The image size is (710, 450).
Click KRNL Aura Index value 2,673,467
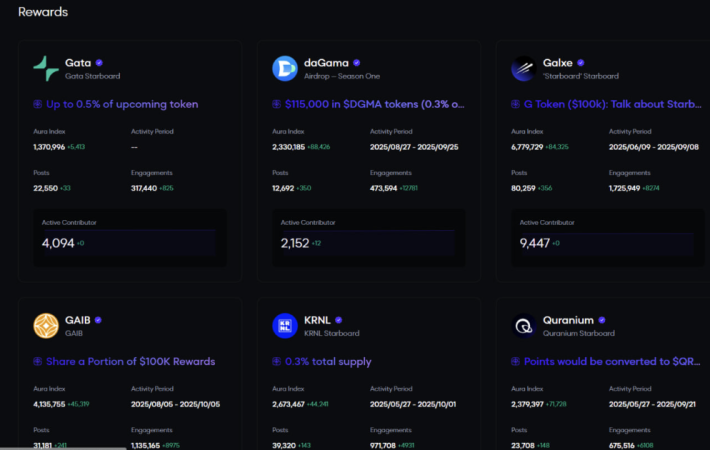coord(288,404)
